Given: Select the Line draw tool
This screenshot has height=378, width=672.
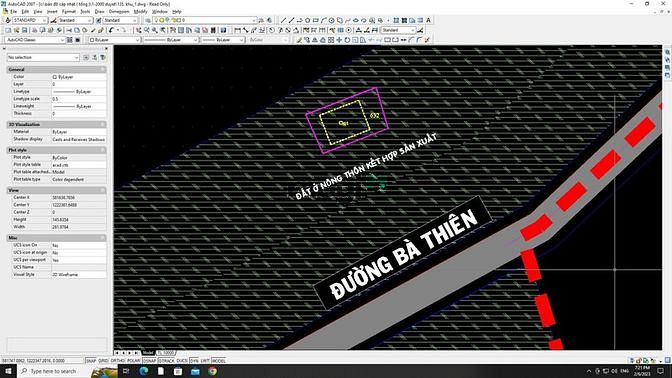Looking at the screenshot, I should 283,20.
